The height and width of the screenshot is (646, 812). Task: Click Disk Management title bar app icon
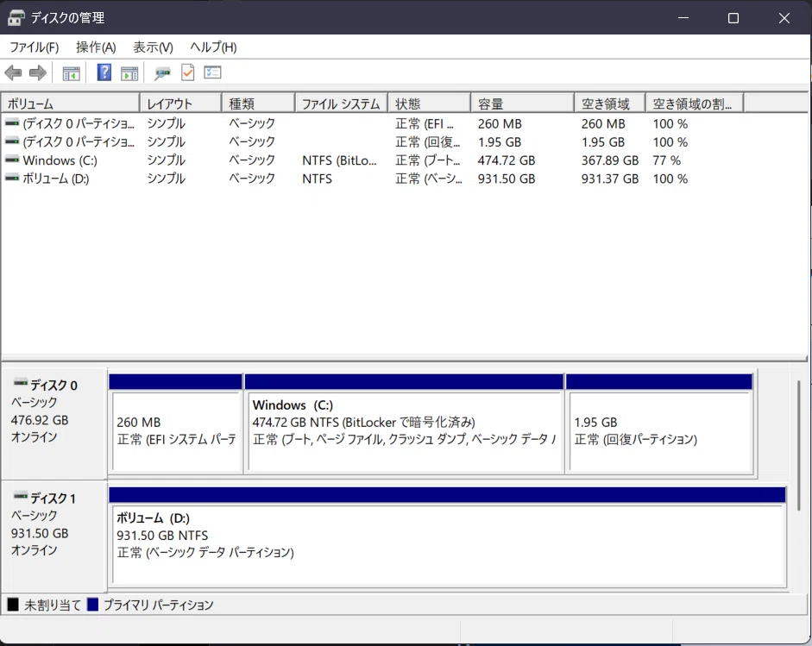click(16, 17)
